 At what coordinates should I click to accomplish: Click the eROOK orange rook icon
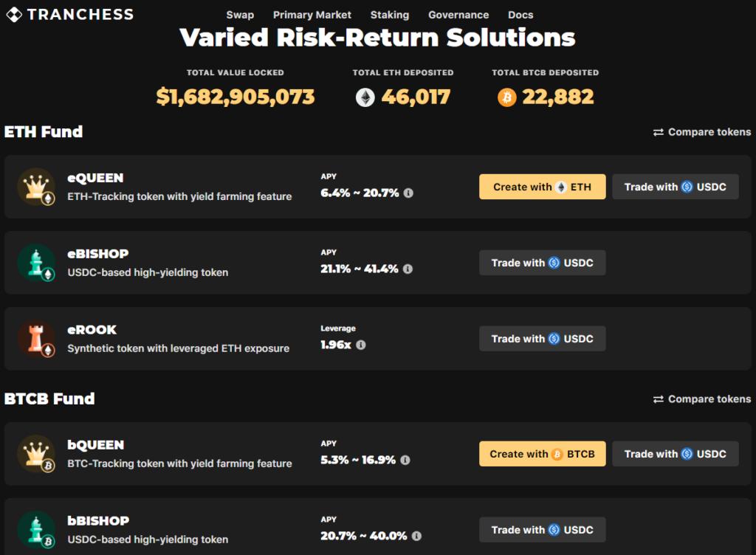[36, 339]
